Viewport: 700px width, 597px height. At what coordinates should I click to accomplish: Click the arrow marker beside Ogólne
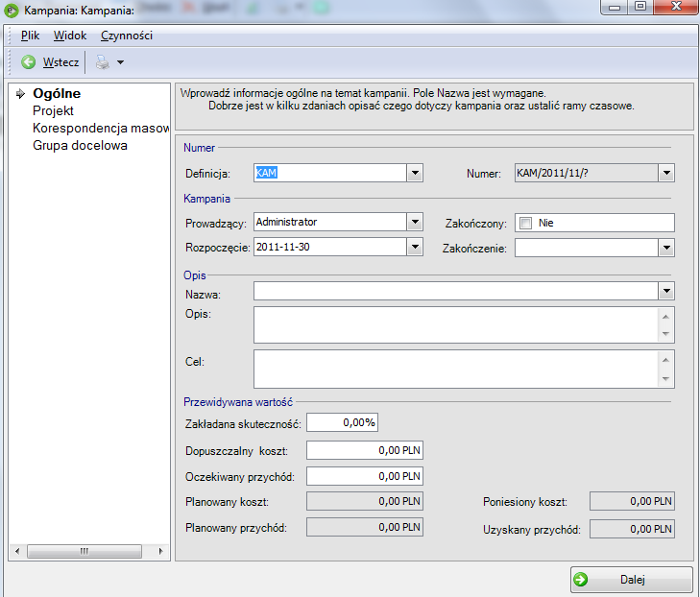pyautogui.click(x=20, y=94)
